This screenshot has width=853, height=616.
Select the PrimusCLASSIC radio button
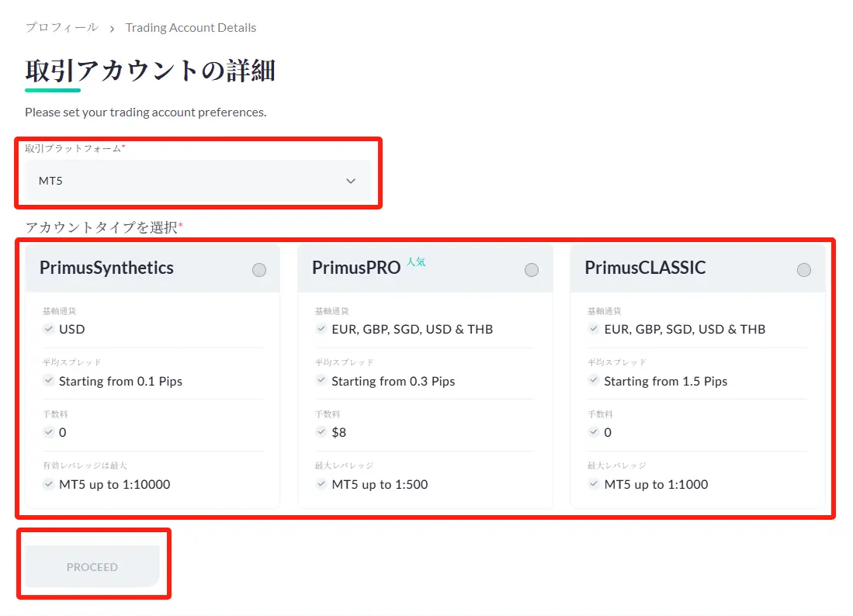(804, 270)
